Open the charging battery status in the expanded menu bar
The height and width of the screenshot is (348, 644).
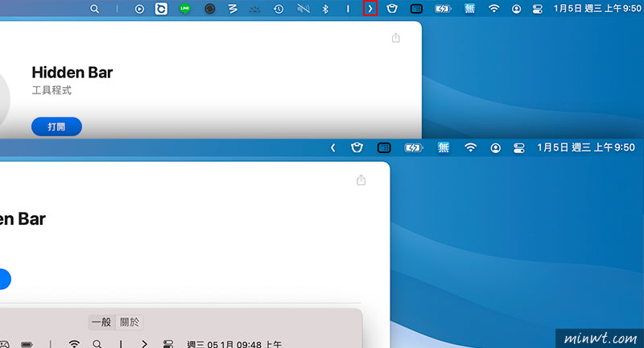tap(444, 9)
